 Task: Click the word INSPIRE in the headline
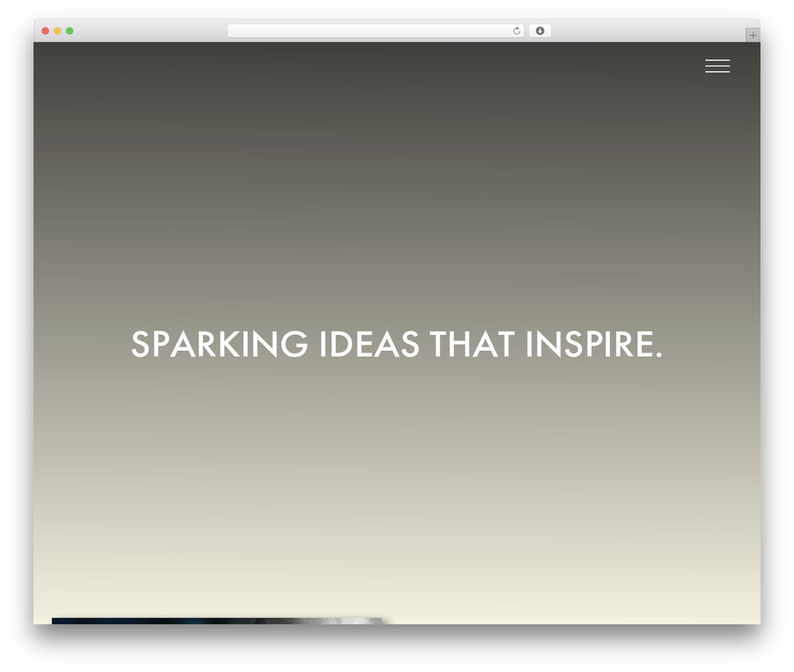point(589,344)
